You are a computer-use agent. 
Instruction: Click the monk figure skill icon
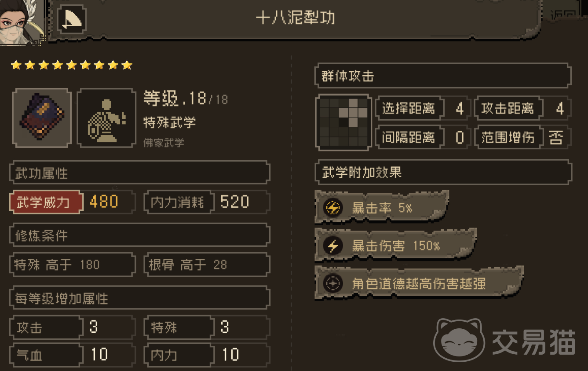pyautogui.click(x=106, y=118)
